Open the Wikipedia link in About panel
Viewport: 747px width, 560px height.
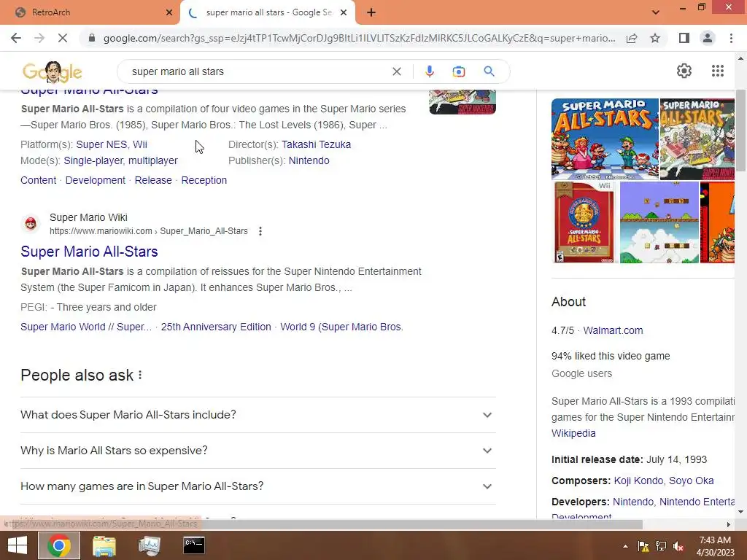point(573,433)
